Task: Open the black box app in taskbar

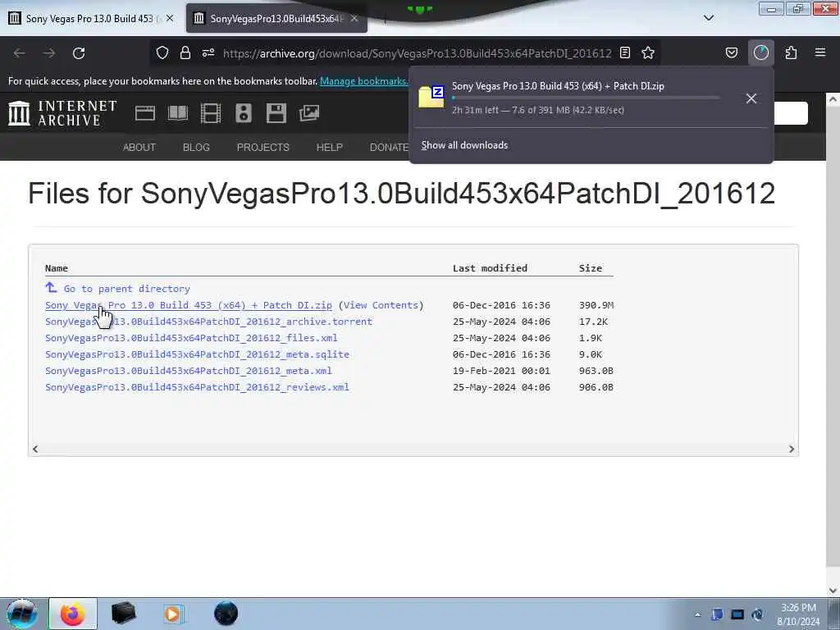Action: (123, 614)
